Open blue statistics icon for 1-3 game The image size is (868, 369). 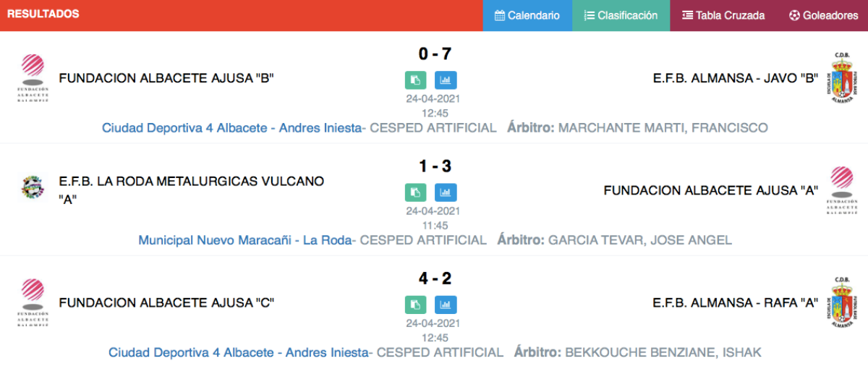[446, 192]
